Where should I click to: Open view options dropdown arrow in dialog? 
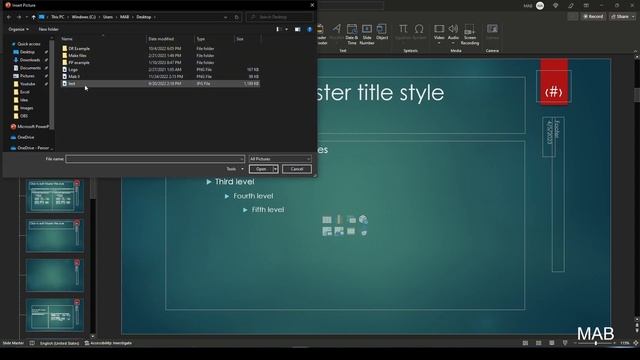click(x=286, y=29)
